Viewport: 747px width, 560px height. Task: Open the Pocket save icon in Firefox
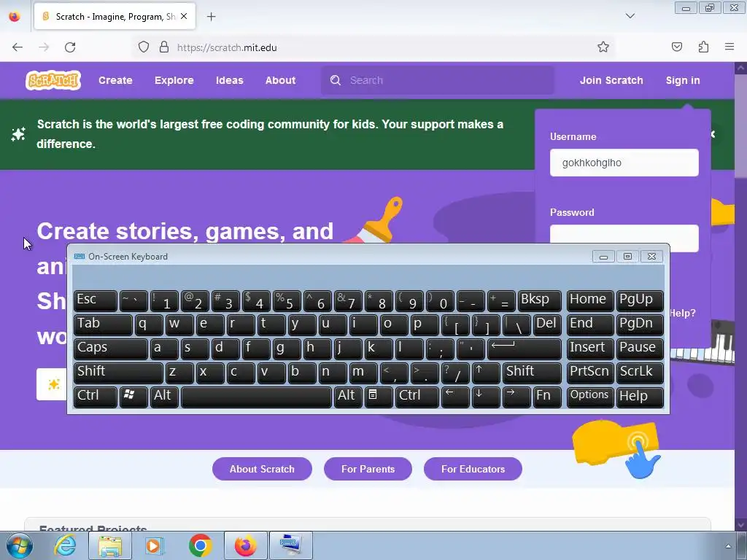tap(676, 47)
